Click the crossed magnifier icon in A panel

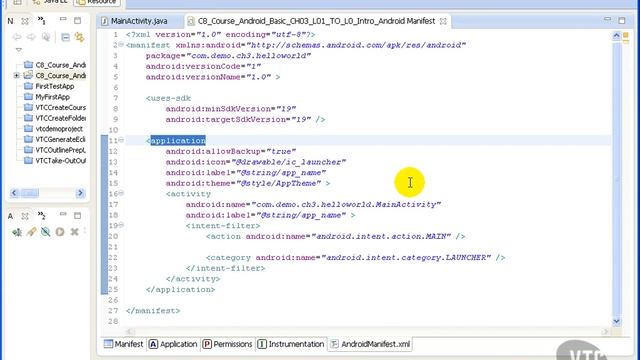point(45,232)
